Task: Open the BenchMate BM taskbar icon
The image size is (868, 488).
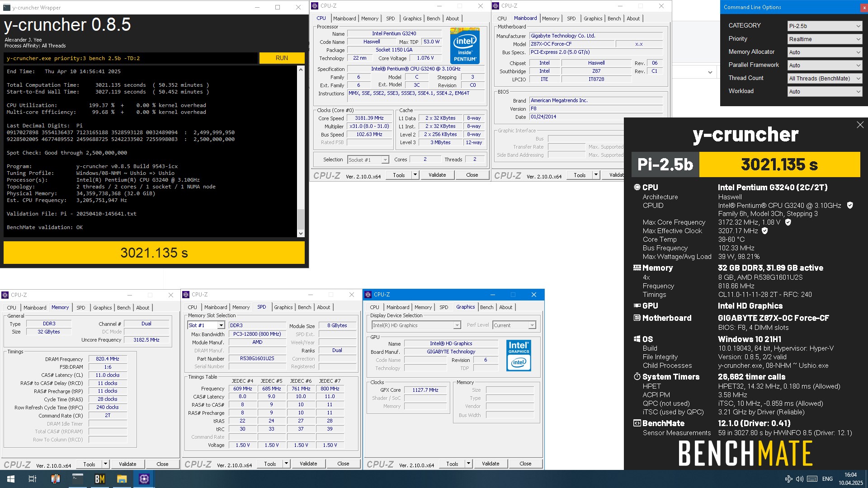Action: 99,479
